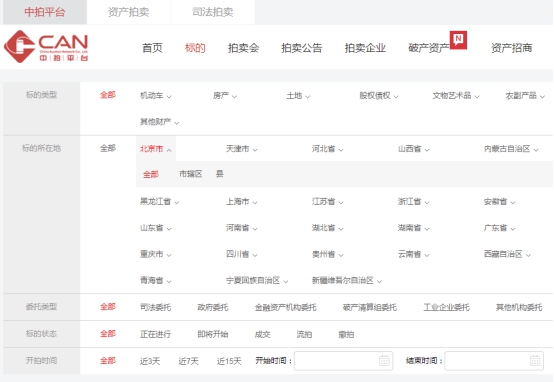Open the 资产招商 navigation item
Viewport: 554px width, 382px height.
click(x=512, y=48)
